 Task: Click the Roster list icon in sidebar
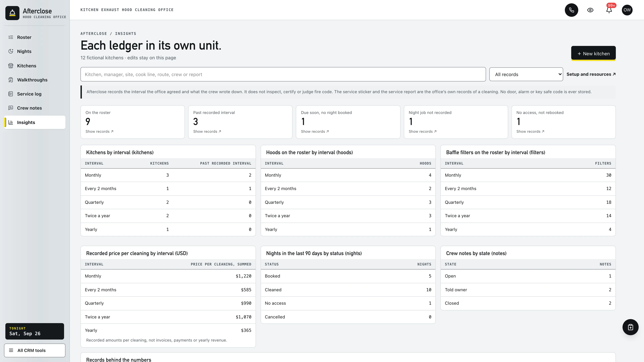(11, 37)
